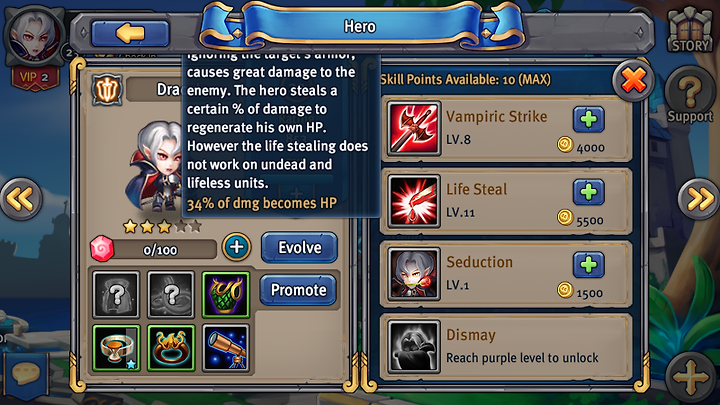Select the telescope equipment slot

[226, 348]
